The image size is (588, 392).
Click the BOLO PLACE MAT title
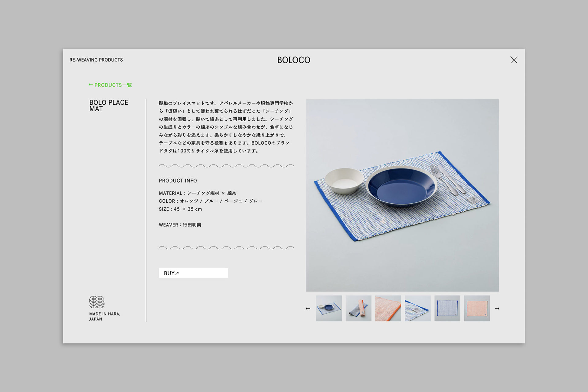tap(109, 106)
